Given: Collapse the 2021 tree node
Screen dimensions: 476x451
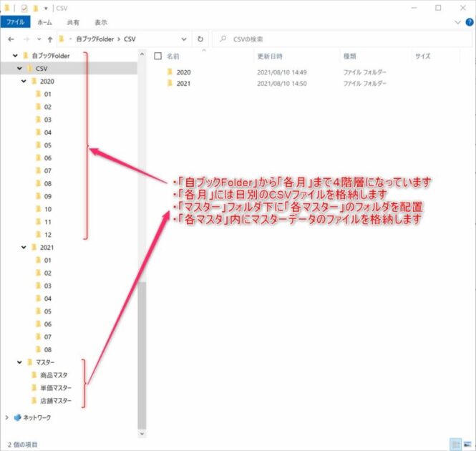Looking at the screenshot, I should pos(24,247).
